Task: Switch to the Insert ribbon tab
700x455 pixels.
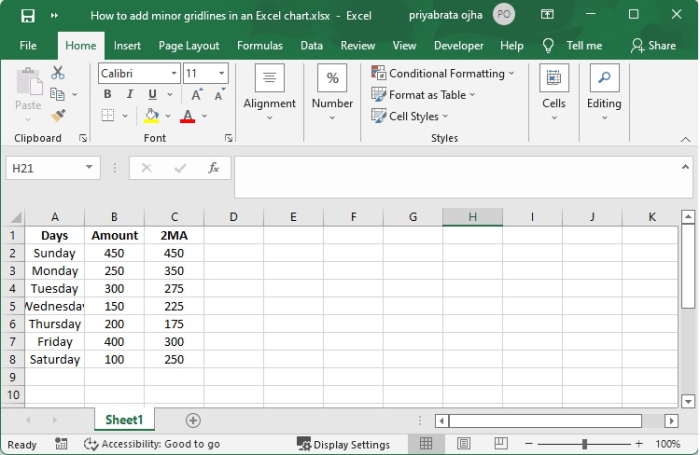Action: coord(127,45)
